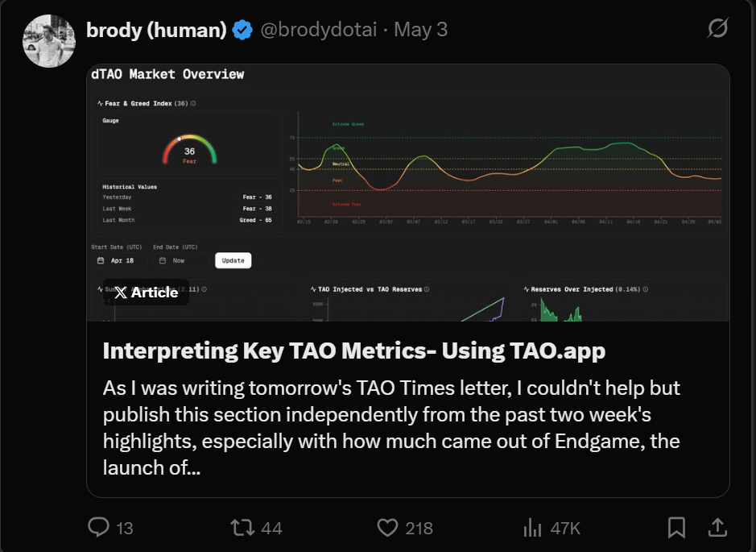Click the article description preview text
756x552 pixels.
pyautogui.click(x=391, y=427)
